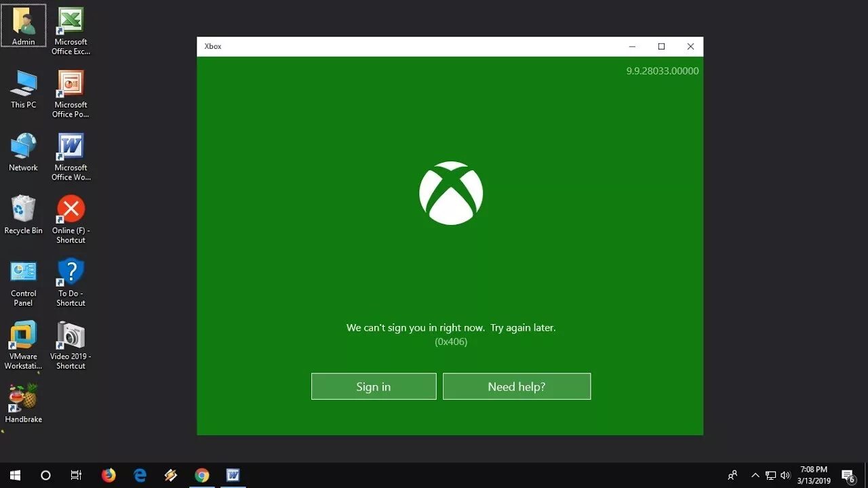This screenshot has height=488, width=868.
Task: Switch to Google Chrome on the taskbar
Action: click(x=202, y=475)
